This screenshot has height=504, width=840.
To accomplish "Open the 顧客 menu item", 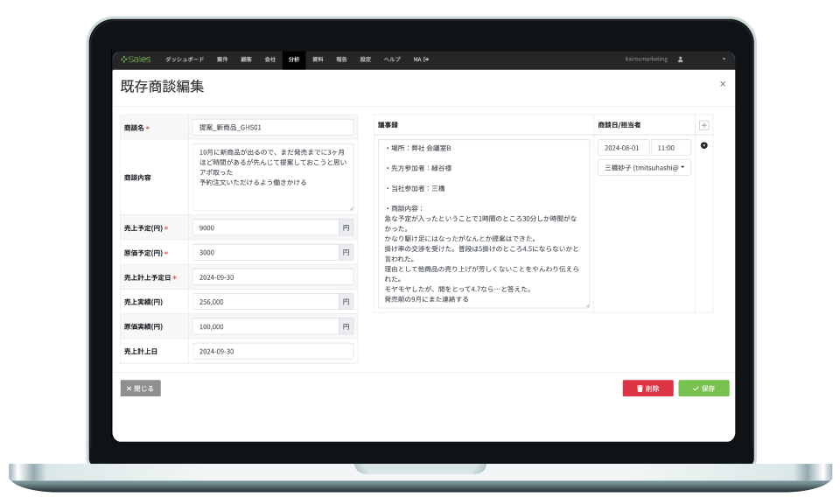I will [x=246, y=59].
